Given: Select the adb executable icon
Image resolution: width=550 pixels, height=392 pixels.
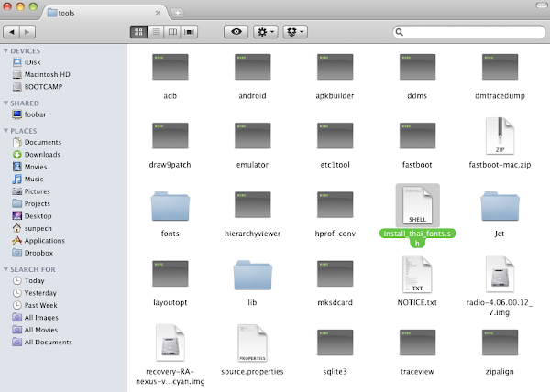Looking at the screenshot, I should [x=170, y=67].
